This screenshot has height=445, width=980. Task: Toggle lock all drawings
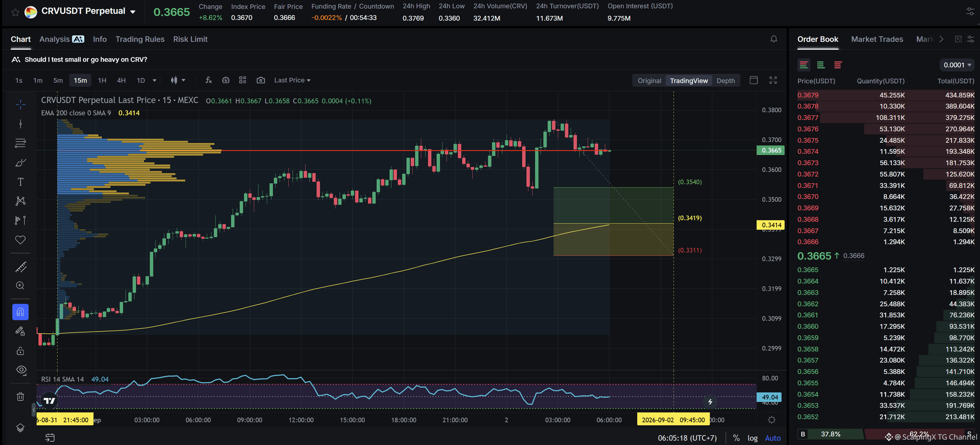click(21, 351)
